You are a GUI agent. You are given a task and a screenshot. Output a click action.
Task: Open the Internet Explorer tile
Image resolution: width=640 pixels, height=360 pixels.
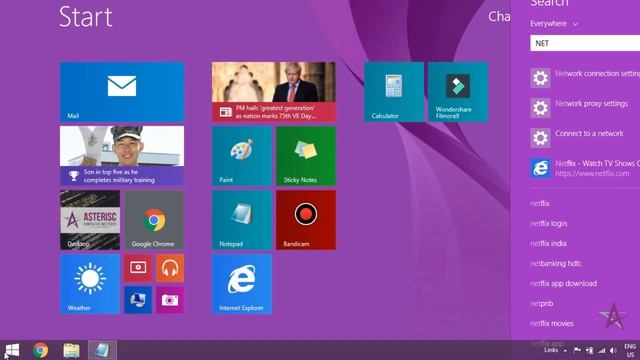click(x=242, y=284)
